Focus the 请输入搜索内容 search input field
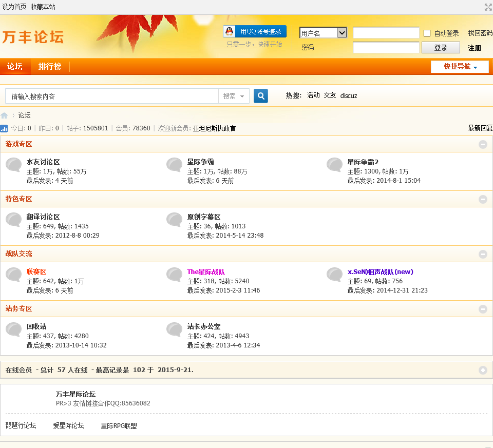493x448 pixels. click(112, 96)
